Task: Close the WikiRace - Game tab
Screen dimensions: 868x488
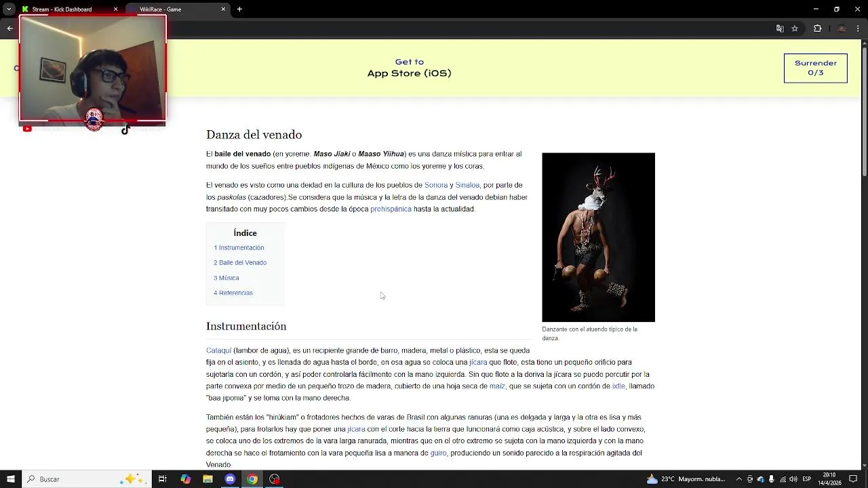Action: click(223, 9)
